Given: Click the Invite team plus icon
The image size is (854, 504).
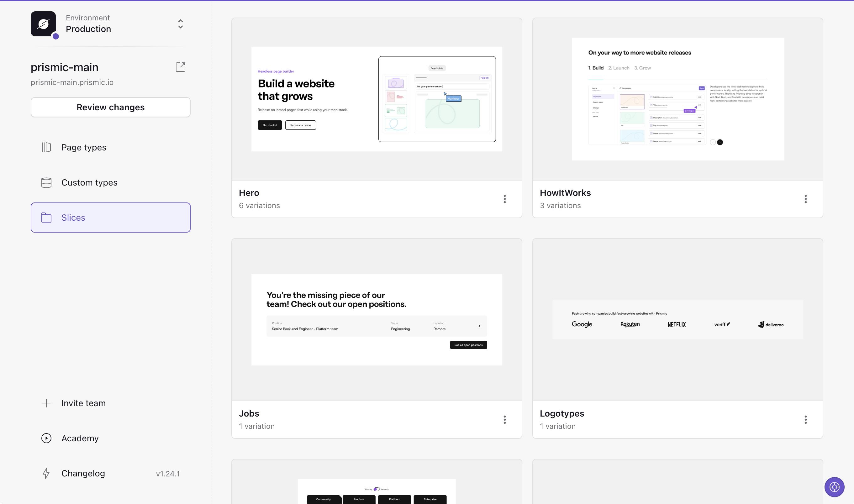Looking at the screenshot, I should pos(46,403).
